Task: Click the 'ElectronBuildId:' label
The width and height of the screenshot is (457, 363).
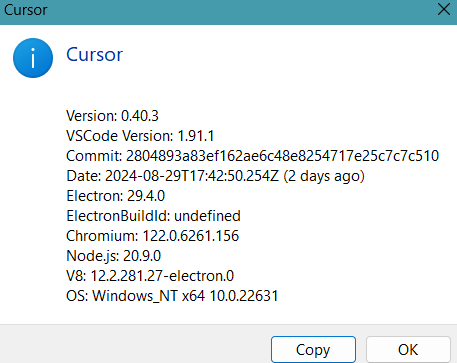Action: (x=118, y=216)
